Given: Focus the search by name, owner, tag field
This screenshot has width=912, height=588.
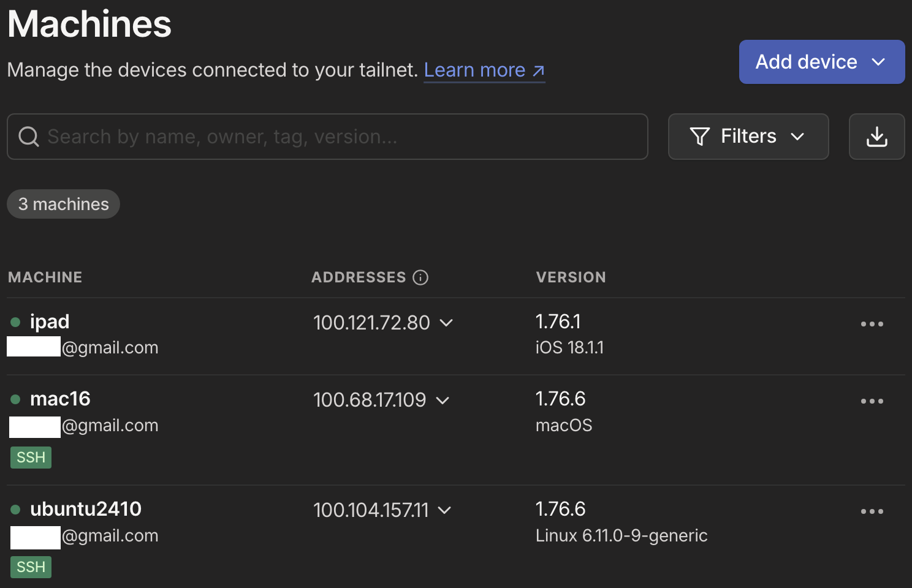Looking at the screenshot, I should 327,137.
